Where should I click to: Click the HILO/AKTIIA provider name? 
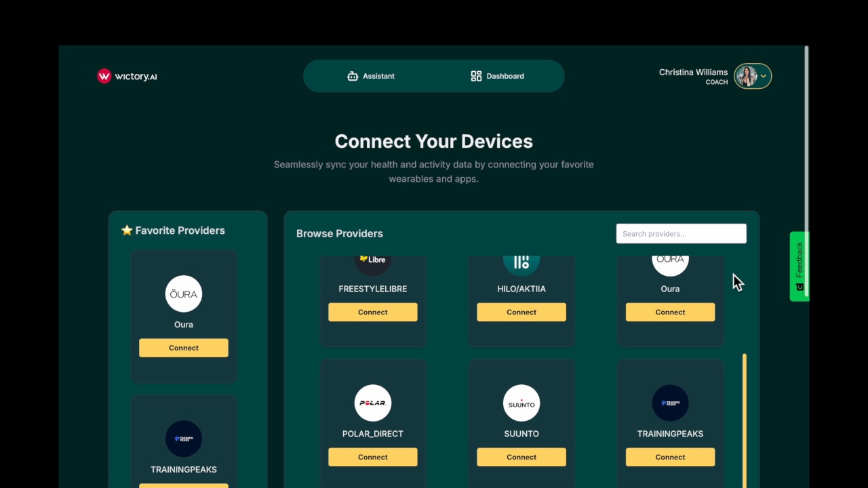[521, 289]
